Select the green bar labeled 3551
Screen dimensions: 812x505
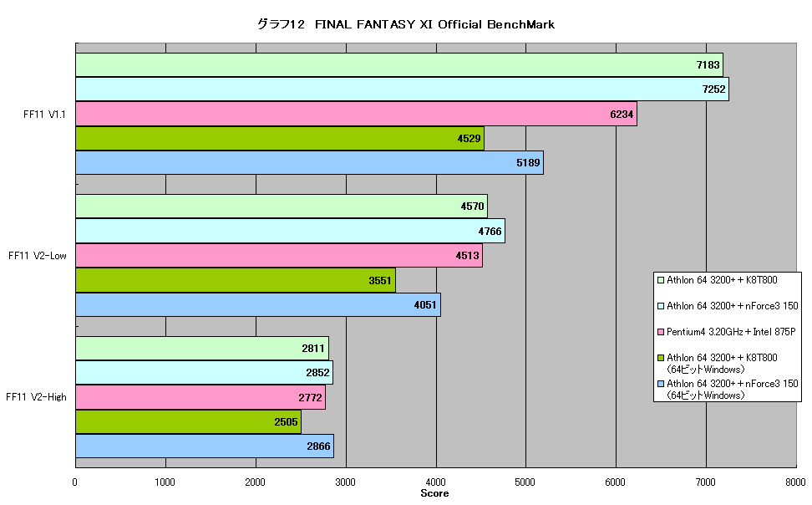[236, 280]
